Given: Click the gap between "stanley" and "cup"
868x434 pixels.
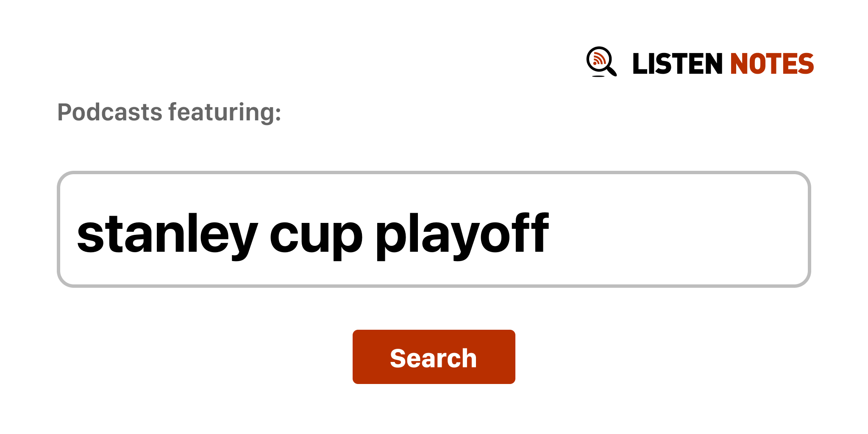Looking at the screenshot, I should [x=264, y=234].
